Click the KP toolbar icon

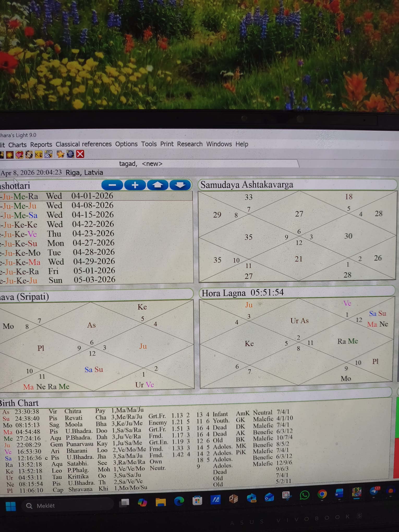tap(39, 155)
